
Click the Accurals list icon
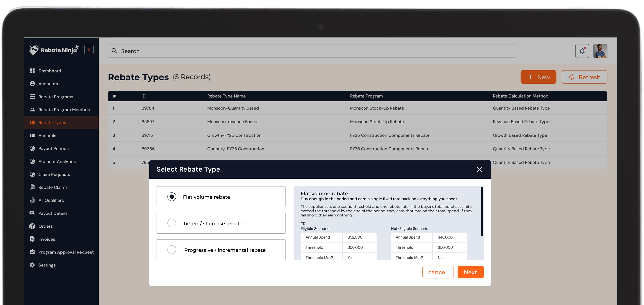point(32,136)
